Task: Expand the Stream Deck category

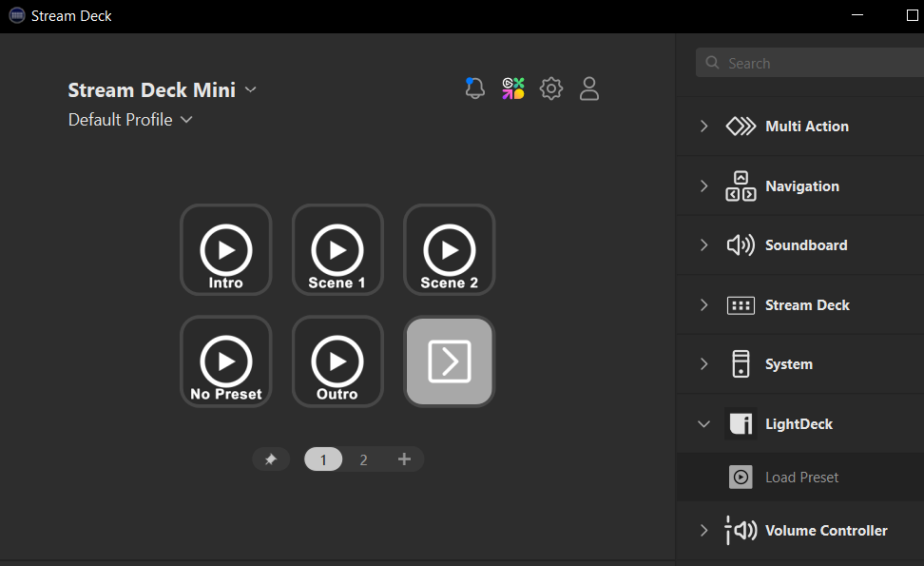Action: pos(703,304)
